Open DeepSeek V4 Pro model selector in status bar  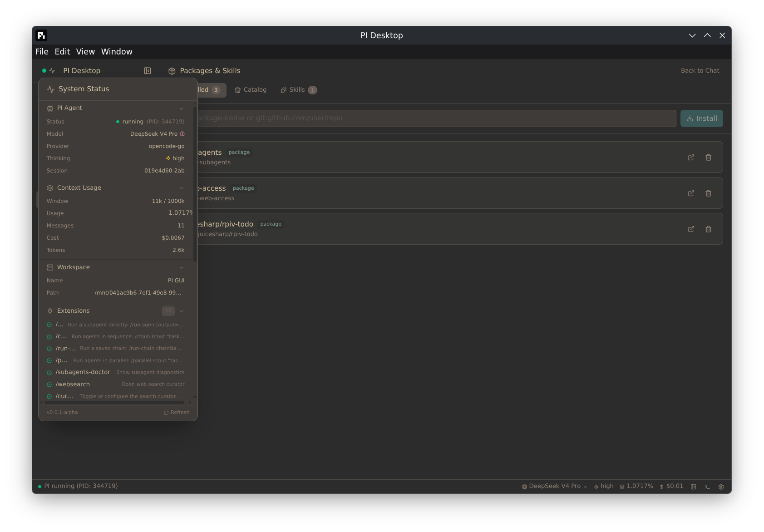pos(554,486)
